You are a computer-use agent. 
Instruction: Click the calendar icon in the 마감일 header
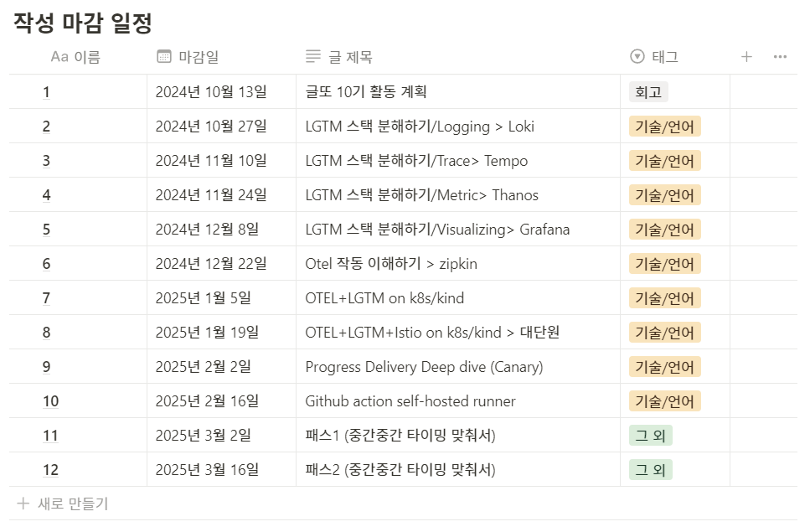[x=163, y=56]
